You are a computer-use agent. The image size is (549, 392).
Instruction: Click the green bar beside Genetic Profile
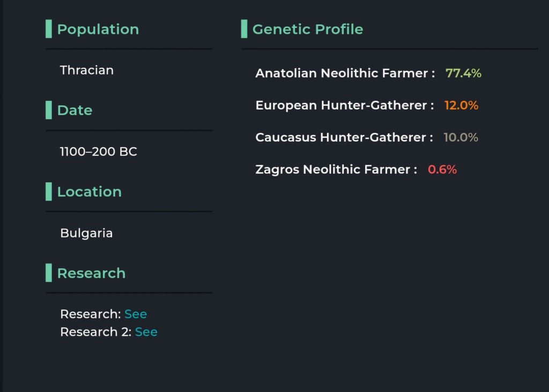(x=244, y=29)
